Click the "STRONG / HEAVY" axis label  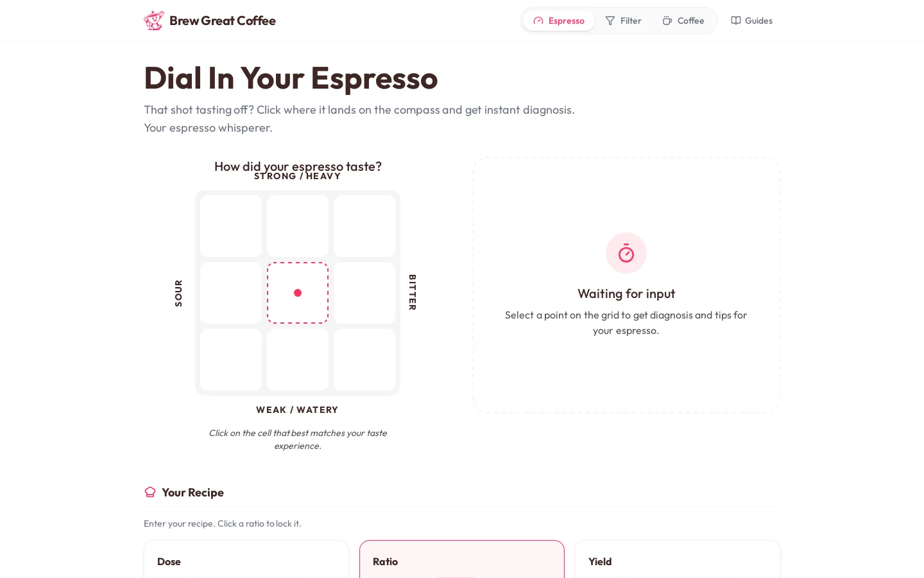(x=298, y=177)
